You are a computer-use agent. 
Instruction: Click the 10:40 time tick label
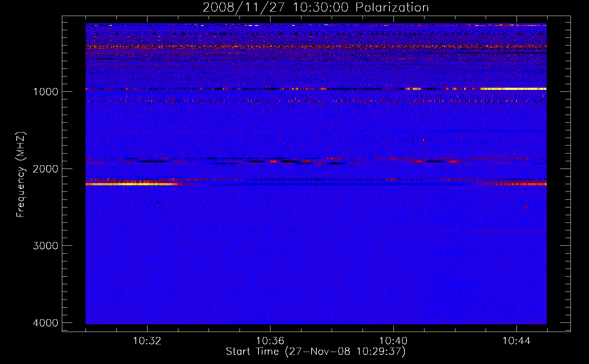pyautogui.click(x=394, y=341)
